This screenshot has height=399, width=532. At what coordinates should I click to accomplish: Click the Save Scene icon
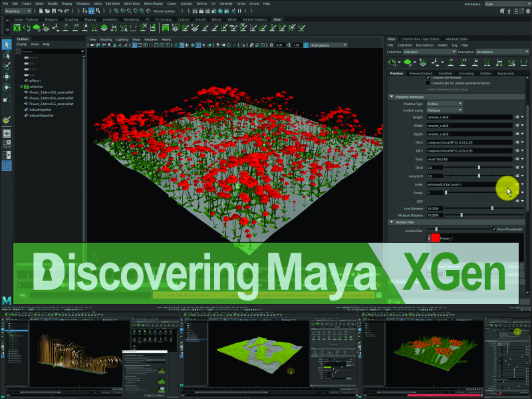tap(54, 11)
